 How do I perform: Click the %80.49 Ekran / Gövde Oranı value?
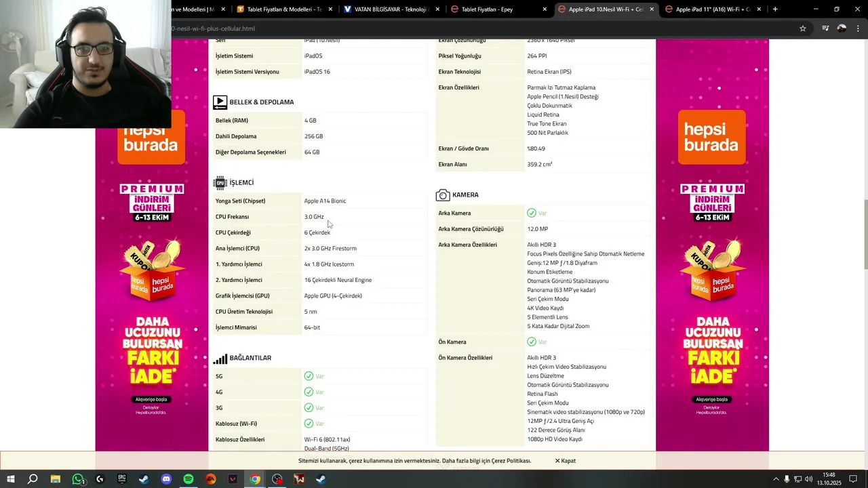coord(536,148)
